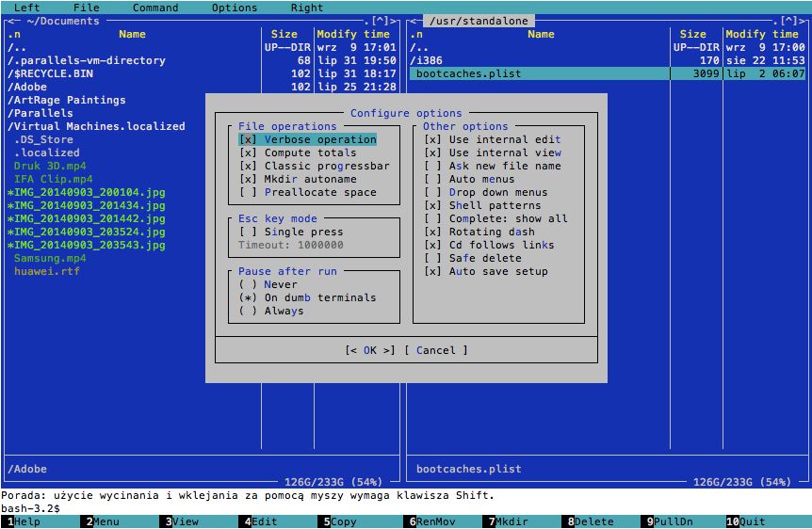Viewport: 812px width, 529px height.
Task: Select .DS_Store file
Action: click(x=43, y=139)
